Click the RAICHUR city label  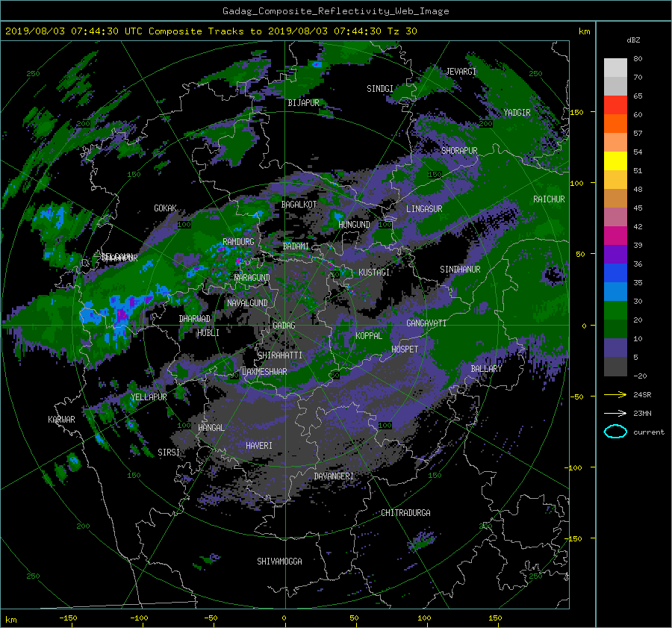point(549,199)
